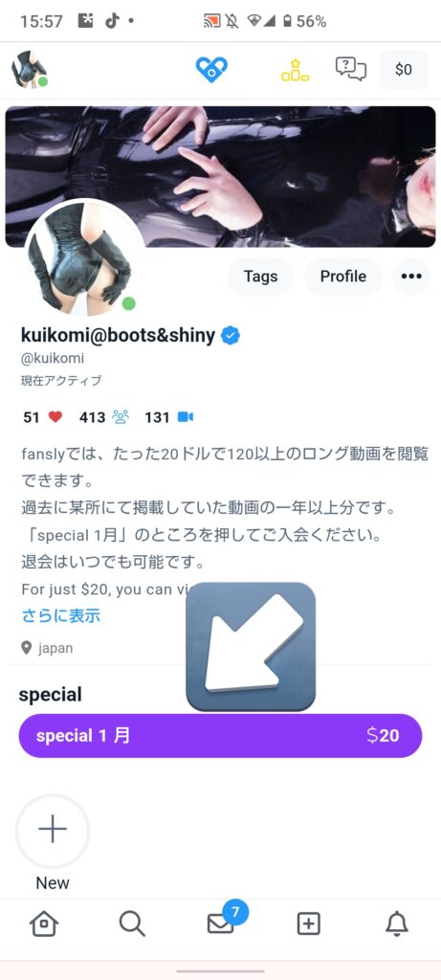Go to Home in bottom navigation
Image resolution: width=441 pixels, height=980 pixels.
(x=44, y=924)
